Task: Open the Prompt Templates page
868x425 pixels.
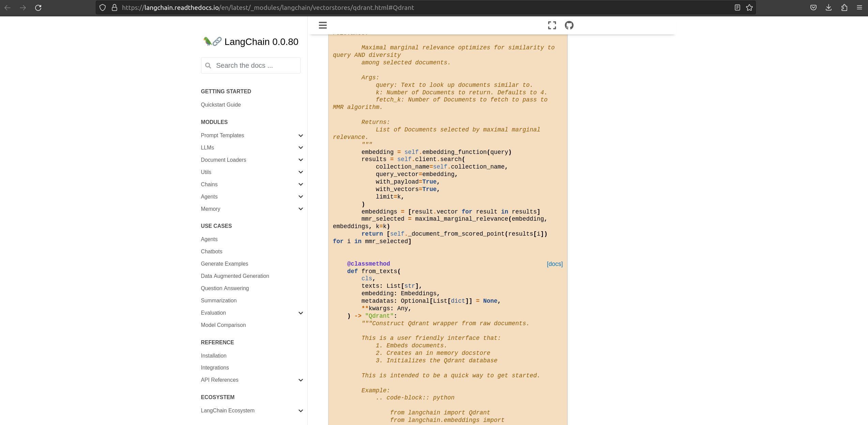Action: coord(223,135)
